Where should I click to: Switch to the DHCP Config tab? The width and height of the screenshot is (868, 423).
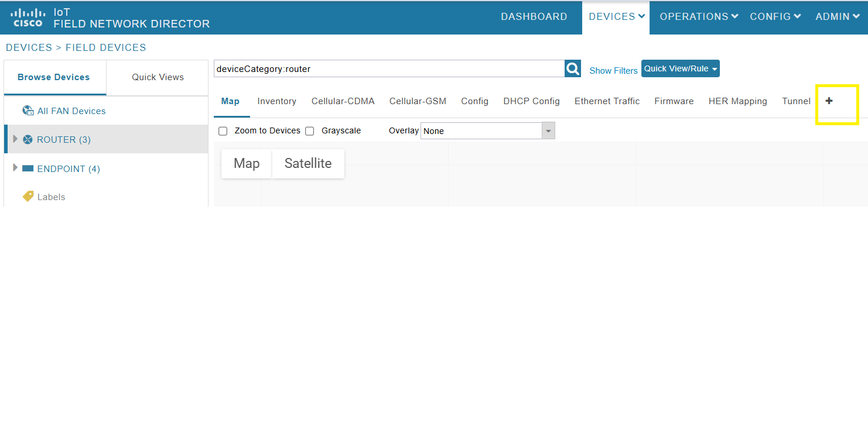[x=531, y=101]
